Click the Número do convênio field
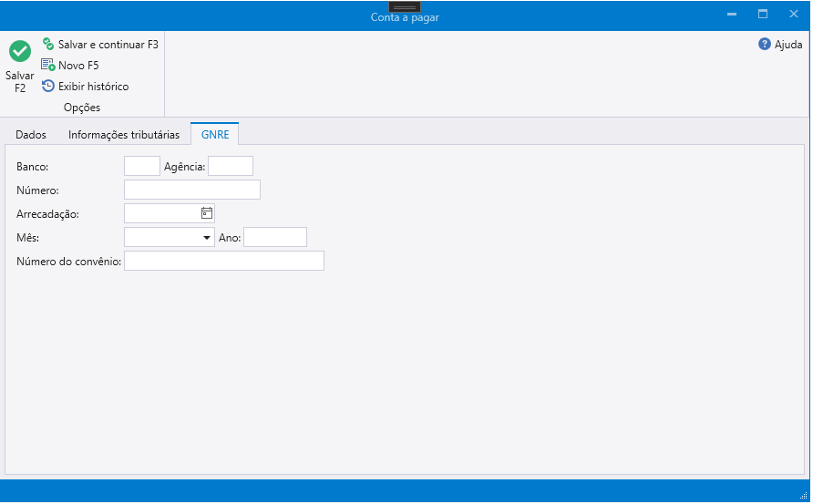 tap(224, 262)
